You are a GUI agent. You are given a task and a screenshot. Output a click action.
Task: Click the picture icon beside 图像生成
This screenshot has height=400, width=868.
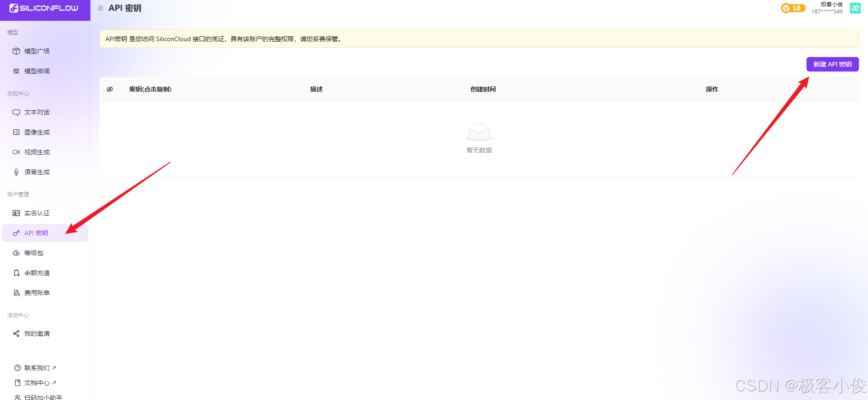pyautogui.click(x=16, y=132)
